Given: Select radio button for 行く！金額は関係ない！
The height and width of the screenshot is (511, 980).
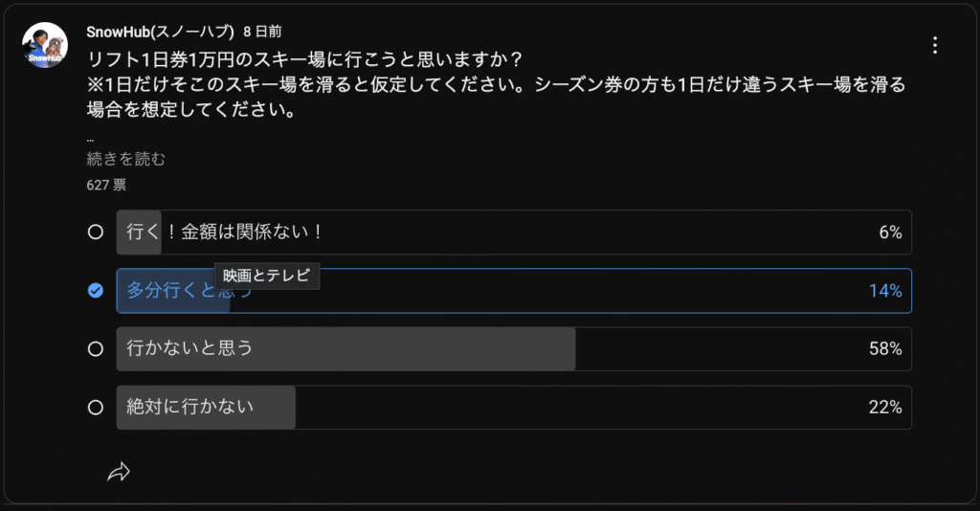Looking at the screenshot, I should point(96,232).
